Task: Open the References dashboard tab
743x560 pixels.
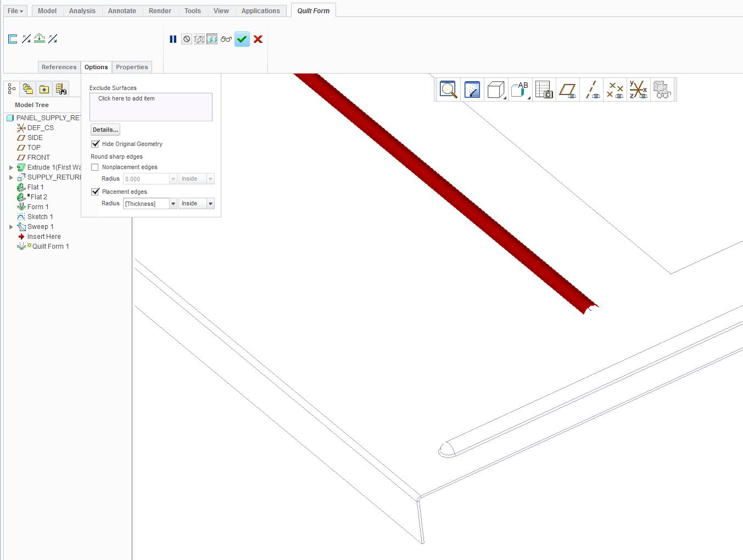Action: (59, 67)
